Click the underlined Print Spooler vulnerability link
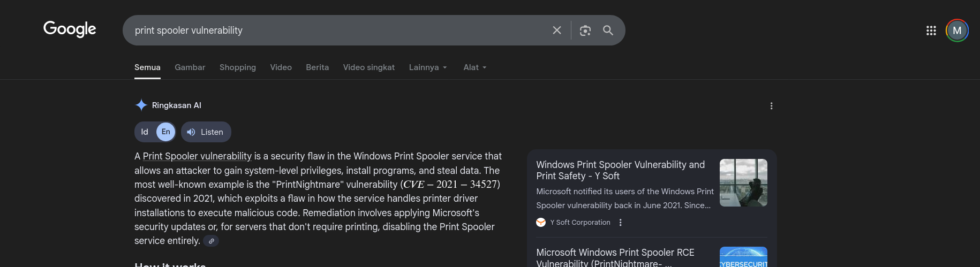980x267 pixels. click(197, 156)
